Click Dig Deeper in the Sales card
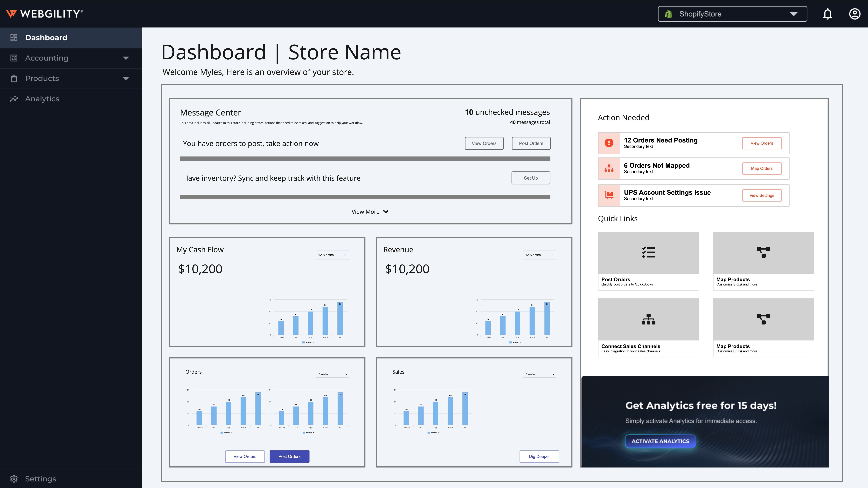The width and height of the screenshot is (868, 488). [539, 456]
